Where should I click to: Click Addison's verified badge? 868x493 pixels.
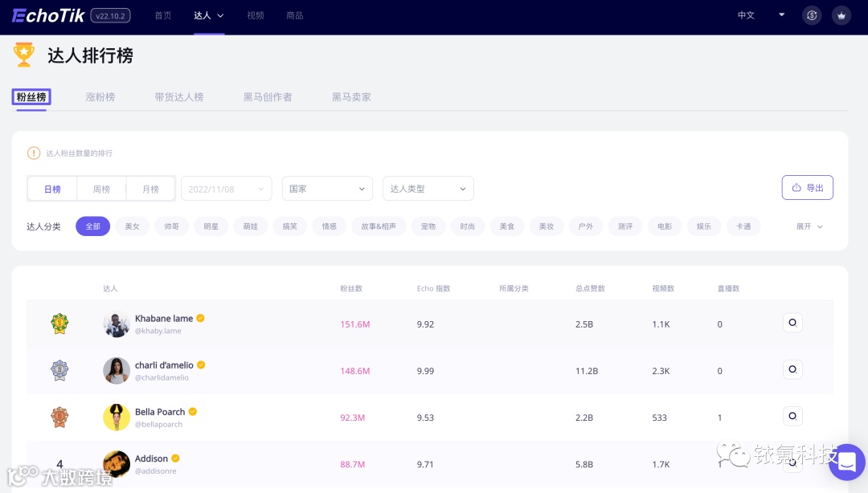coord(175,458)
